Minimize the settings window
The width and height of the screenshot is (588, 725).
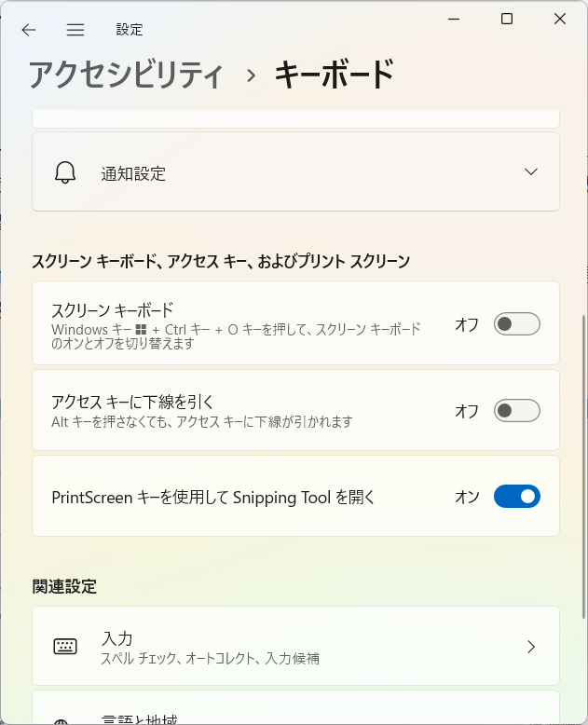coord(454,19)
